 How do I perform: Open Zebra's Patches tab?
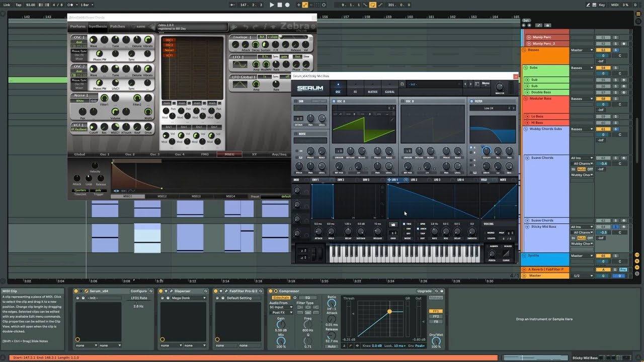tap(118, 26)
